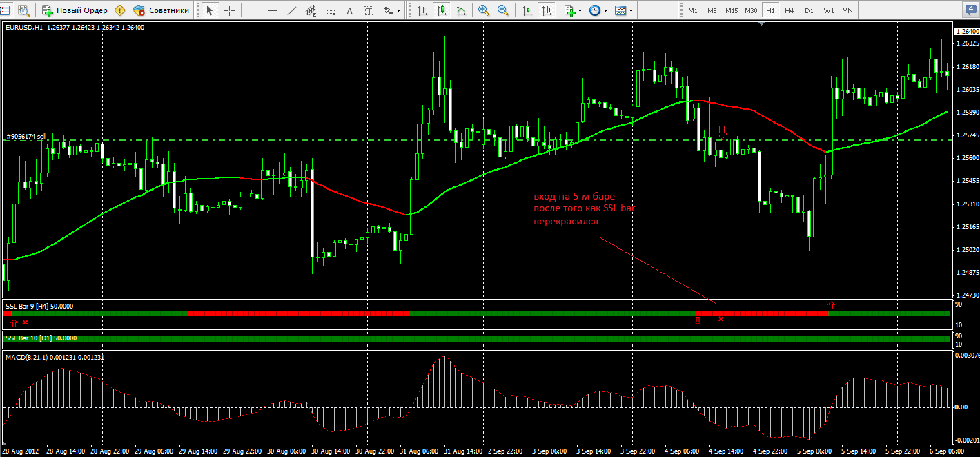The width and height of the screenshot is (980, 457).
Task: Draw a vertical line tool
Action: coord(253,10)
